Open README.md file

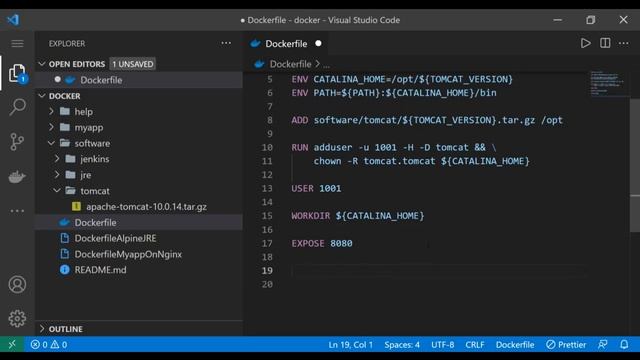[x=139, y=270]
